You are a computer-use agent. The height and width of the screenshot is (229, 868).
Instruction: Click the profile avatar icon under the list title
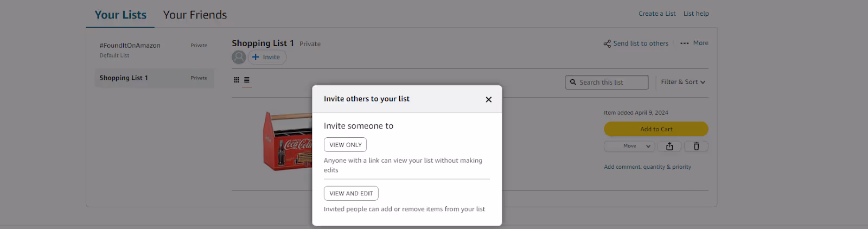(239, 57)
